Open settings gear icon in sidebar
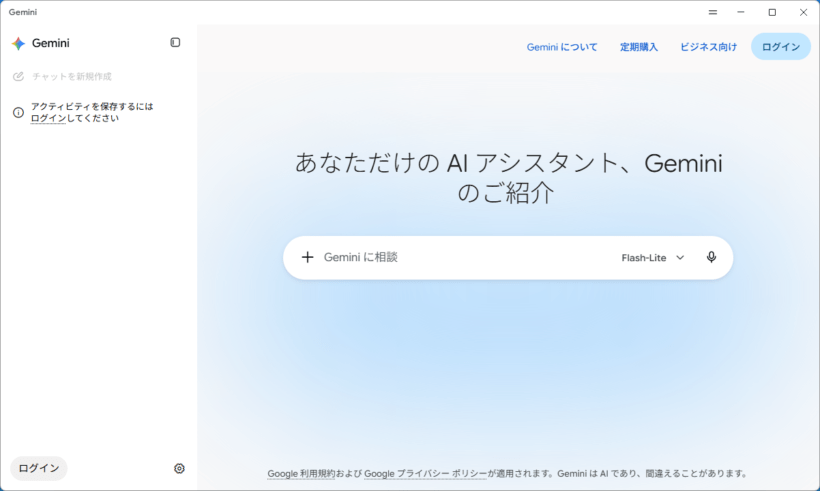820x491 pixels. point(179,469)
